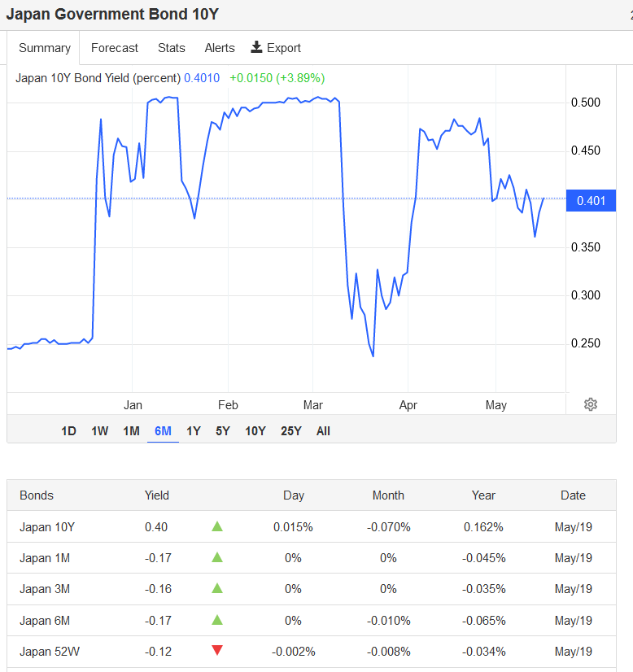633x672 pixels.
Task: Click Japan 3M yield value -0.16
Action: click(158, 589)
